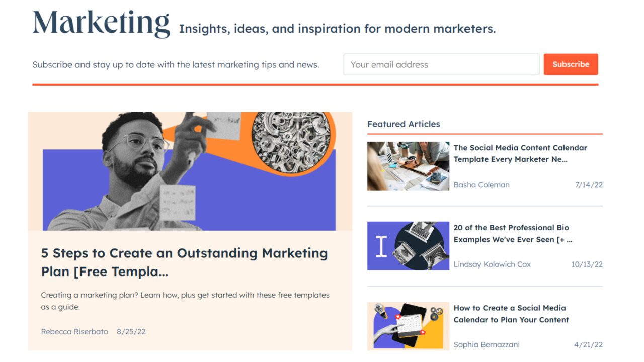Open the Social Media Calendar planning thumbnail
Viewport: 644px width, 362px height.
(408, 326)
